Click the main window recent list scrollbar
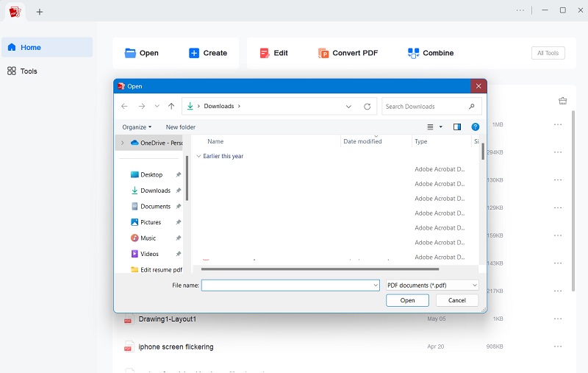The width and height of the screenshot is (588, 373). click(573, 201)
